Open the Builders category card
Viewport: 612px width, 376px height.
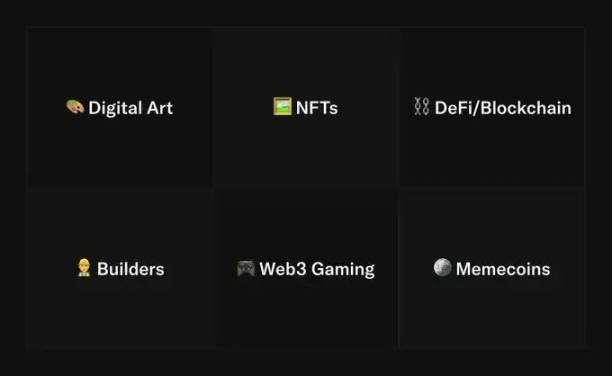click(120, 269)
